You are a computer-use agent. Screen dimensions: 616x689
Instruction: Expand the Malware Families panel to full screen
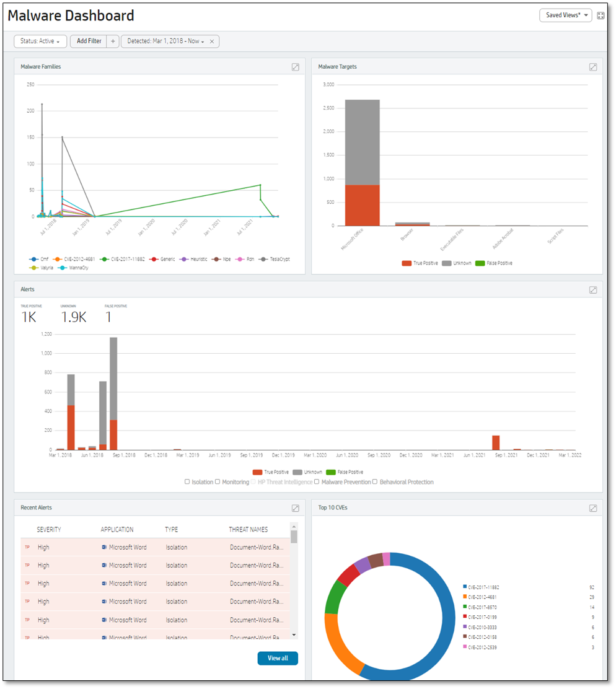pyautogui.click(x=296, y=67)
